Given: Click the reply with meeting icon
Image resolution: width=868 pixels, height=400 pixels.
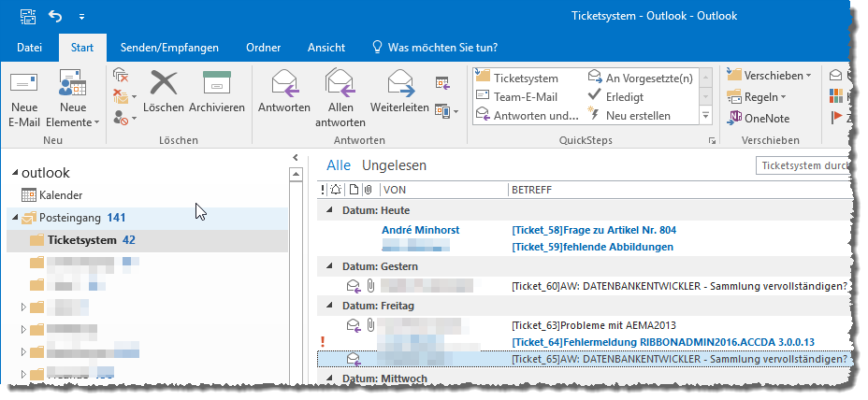Looking at the screenshot, I should [442, 83].
